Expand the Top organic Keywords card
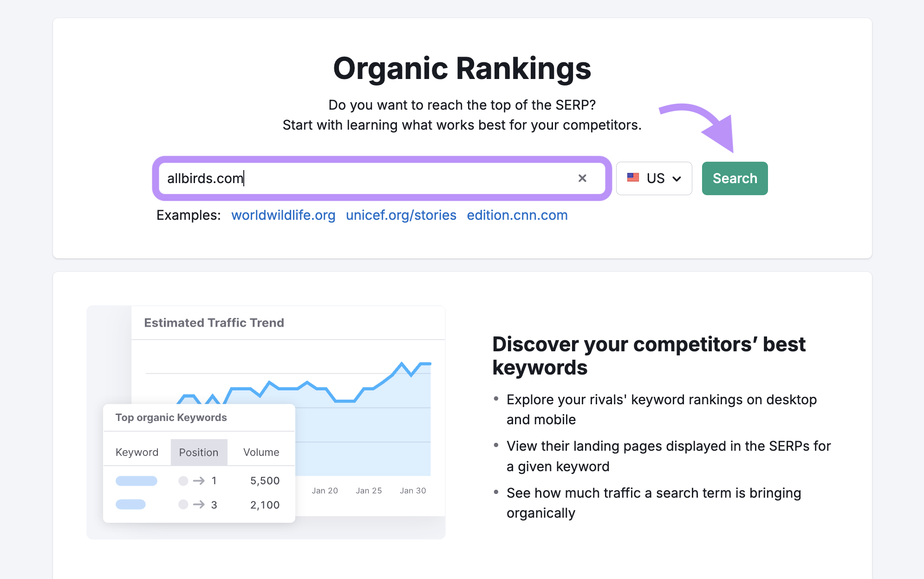The image size is (924, 579). point(171,417)
